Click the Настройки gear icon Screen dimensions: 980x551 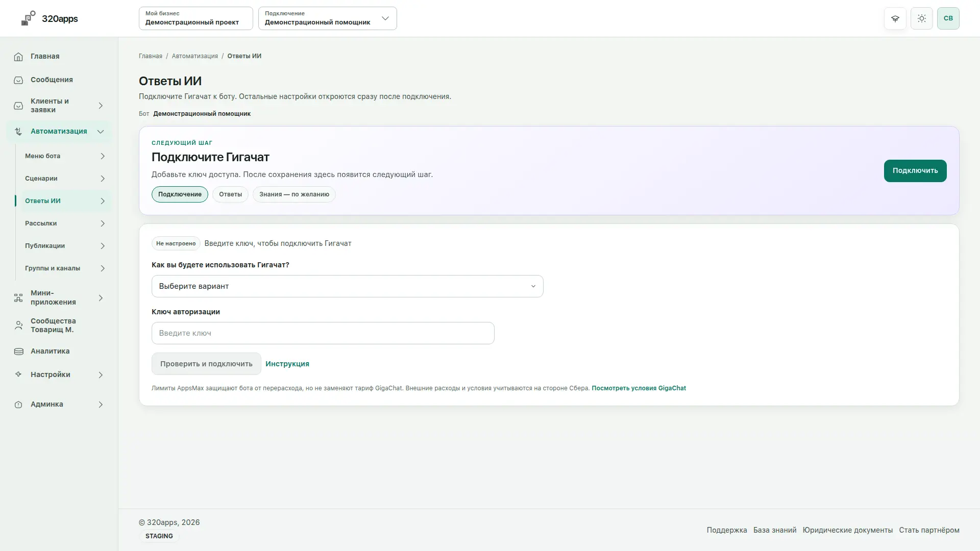coord(18,374)
